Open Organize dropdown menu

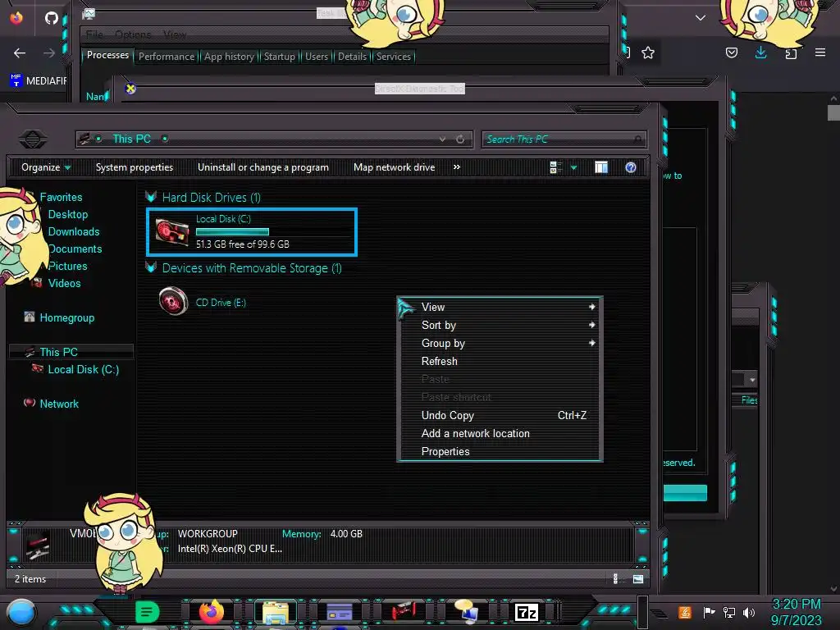46,167
